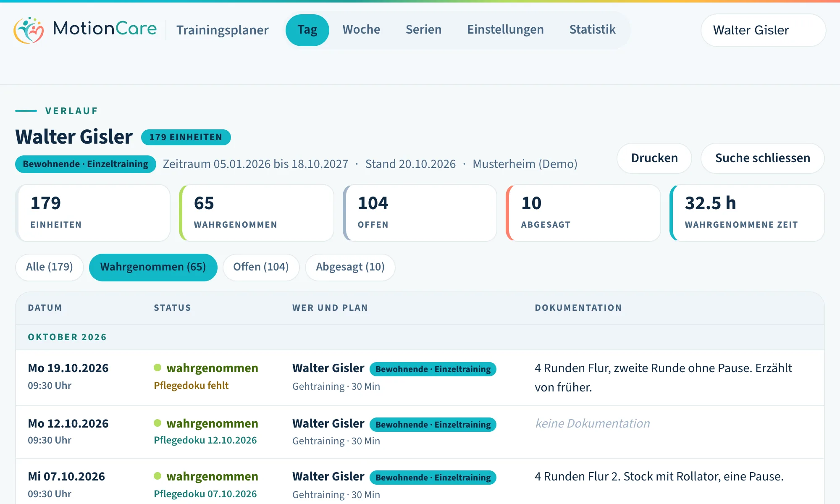Screen dimensions: 840x504
Task: Select the Offen (104) filter
Action: (261, 267)
